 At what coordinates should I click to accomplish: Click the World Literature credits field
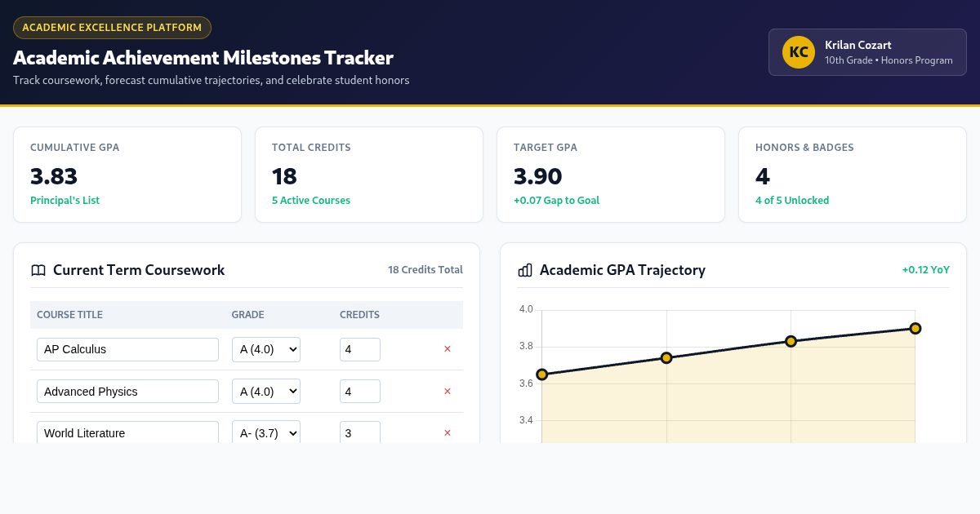click(360, 432)
